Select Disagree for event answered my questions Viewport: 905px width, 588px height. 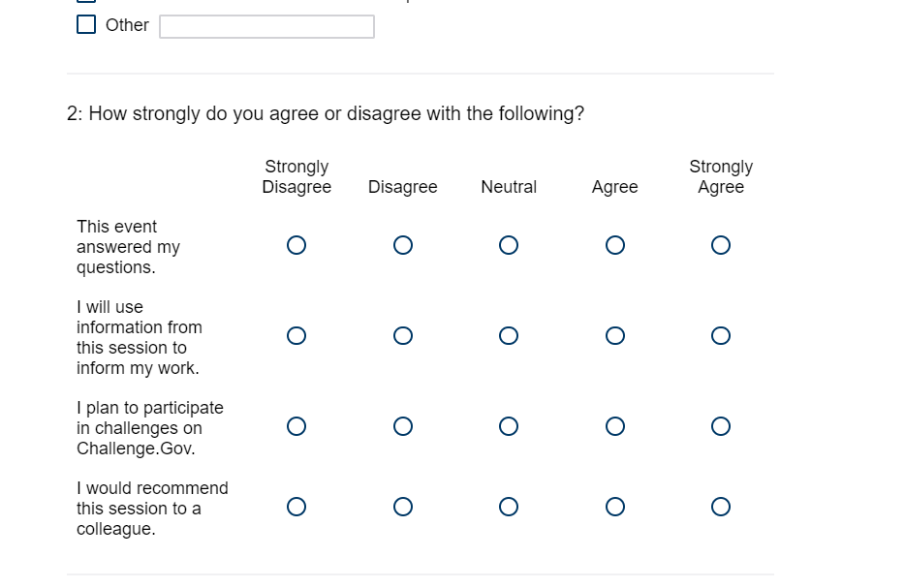(403, 245)
